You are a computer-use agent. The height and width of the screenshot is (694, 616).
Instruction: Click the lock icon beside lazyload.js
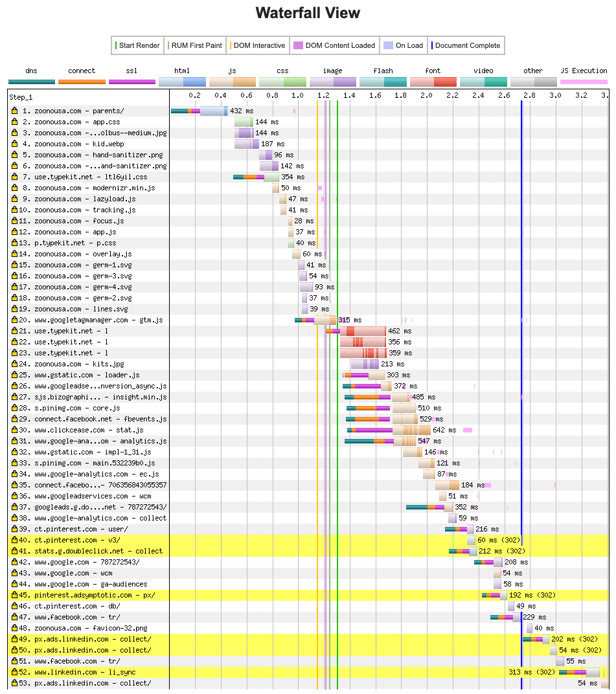coord(15,199)
